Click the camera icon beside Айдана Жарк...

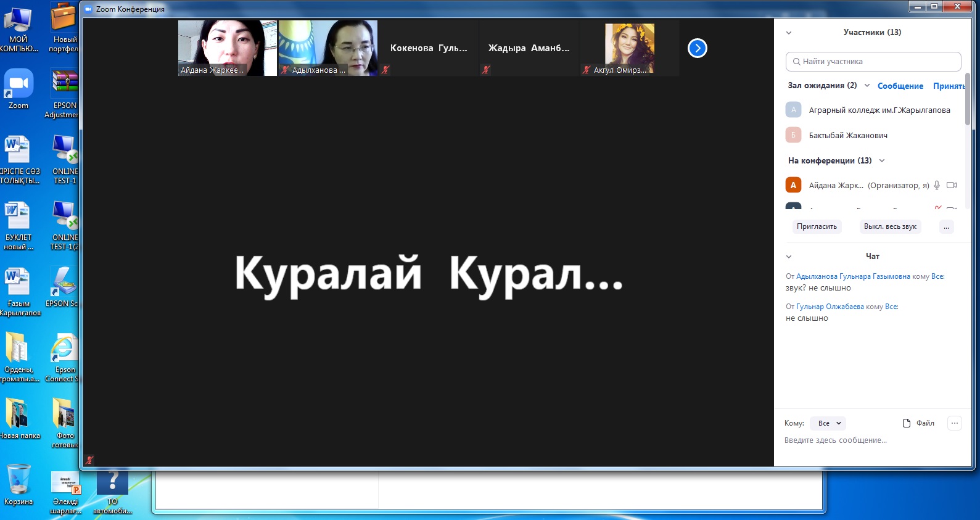[952, 185]
